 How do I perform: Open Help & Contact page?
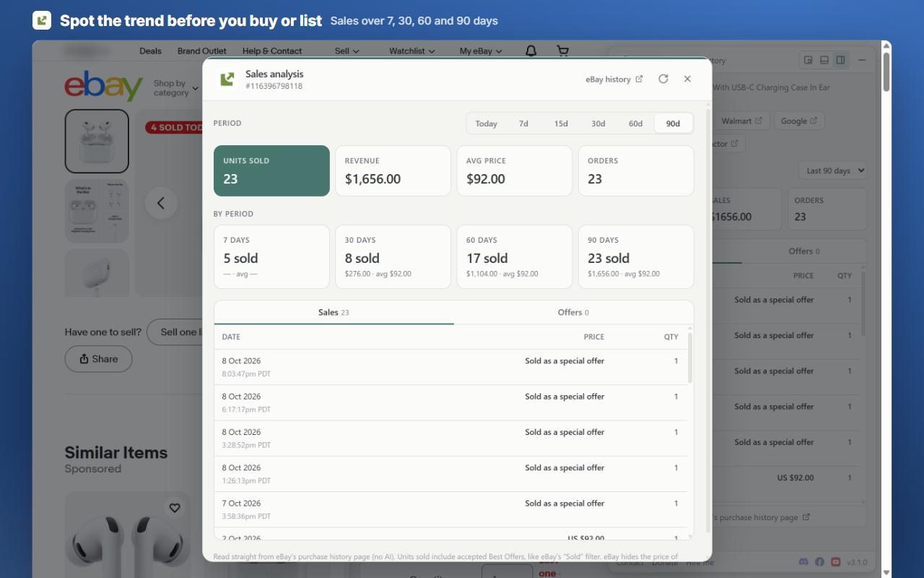tap(272, 51)
